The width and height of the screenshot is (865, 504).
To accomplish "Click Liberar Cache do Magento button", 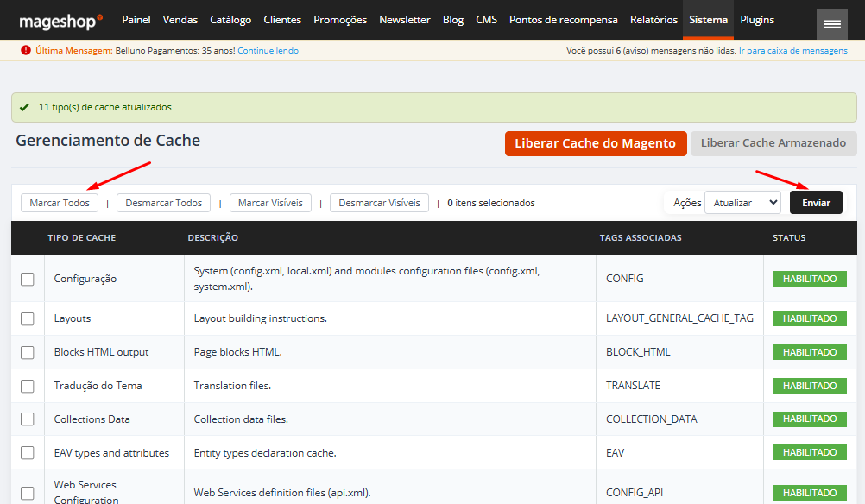I will coord(596,143).
